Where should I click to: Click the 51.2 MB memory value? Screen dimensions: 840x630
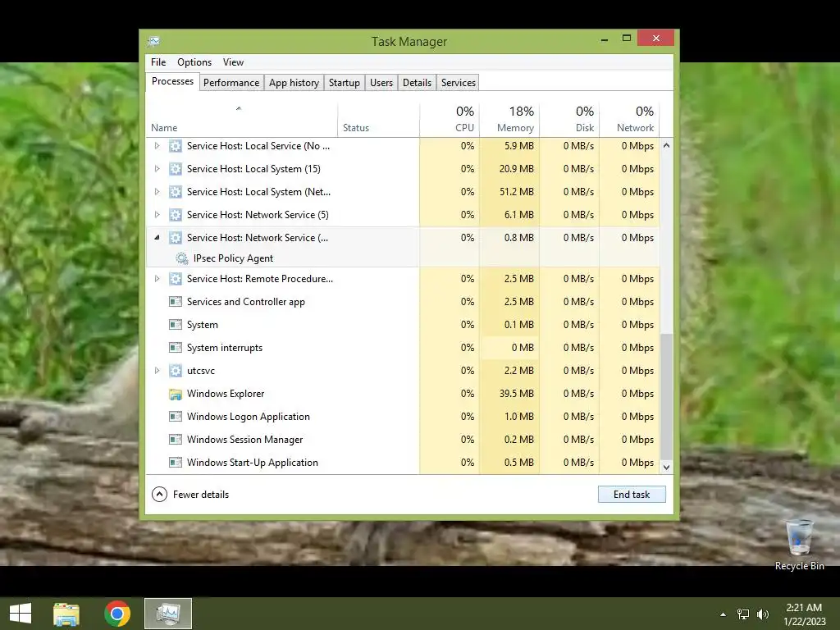(517, 192)
